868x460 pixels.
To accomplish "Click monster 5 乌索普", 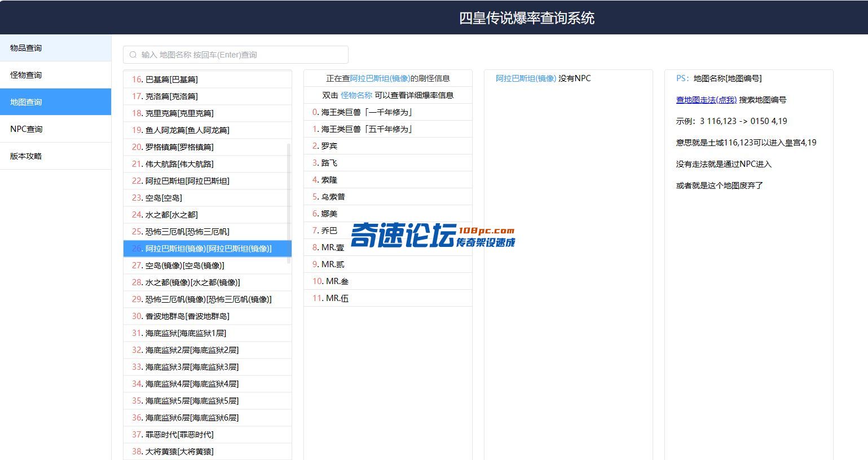I will click(388, 197).
